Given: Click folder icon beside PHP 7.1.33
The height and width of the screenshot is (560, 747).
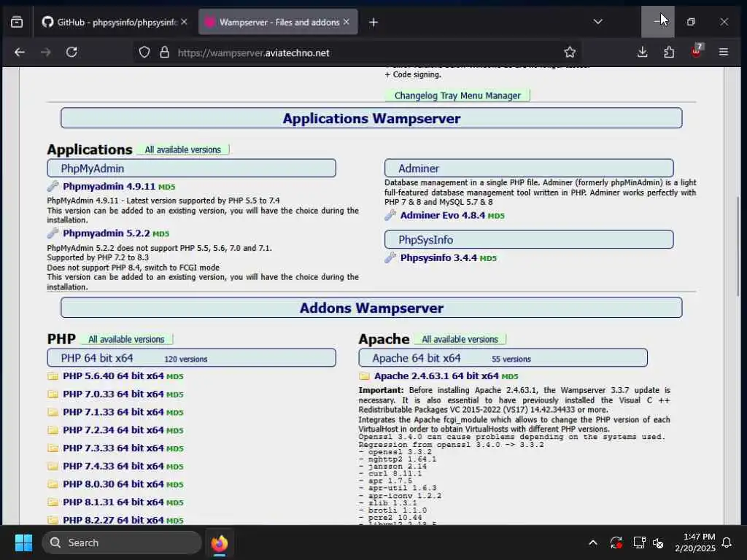Looking at the screenshot, I should [53, 413].
